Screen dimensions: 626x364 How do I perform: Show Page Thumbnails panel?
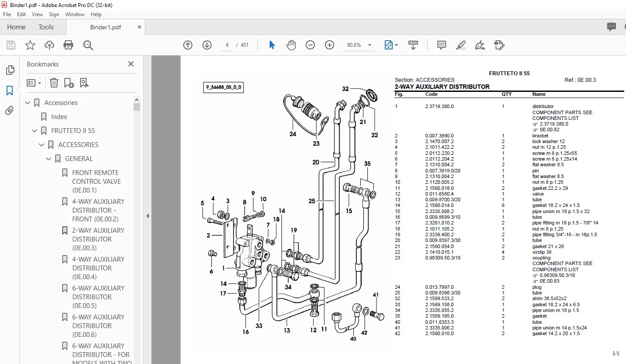coord(10,70)
